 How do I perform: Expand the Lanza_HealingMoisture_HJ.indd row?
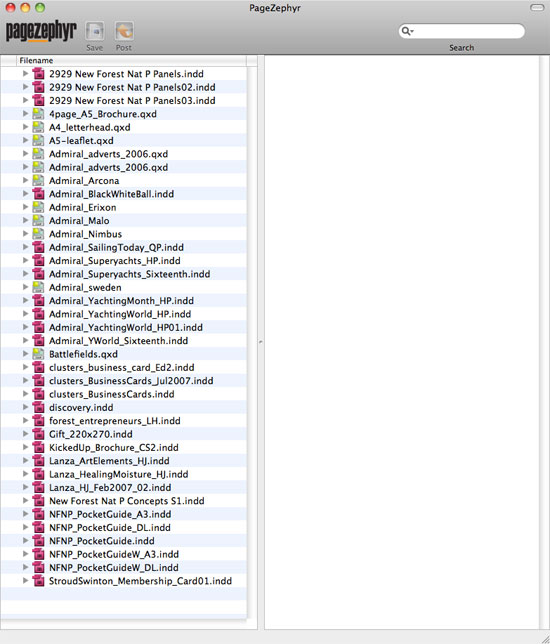coord(25,474)
